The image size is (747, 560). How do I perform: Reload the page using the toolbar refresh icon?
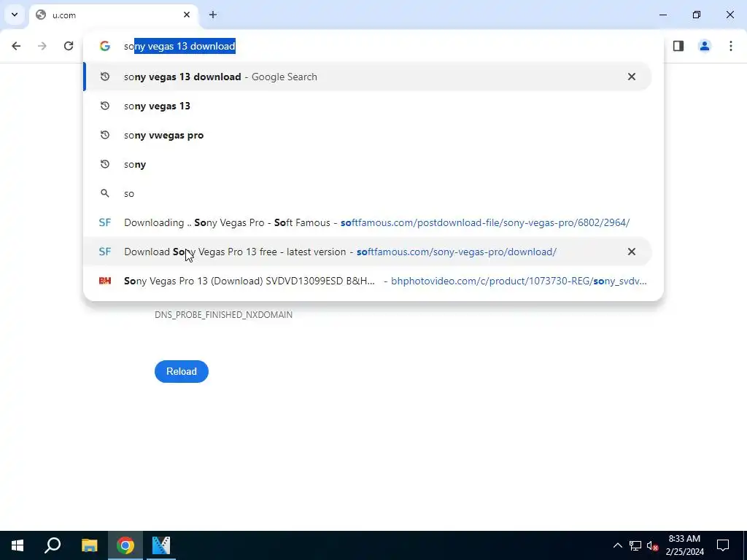click(x=69, y=46)
